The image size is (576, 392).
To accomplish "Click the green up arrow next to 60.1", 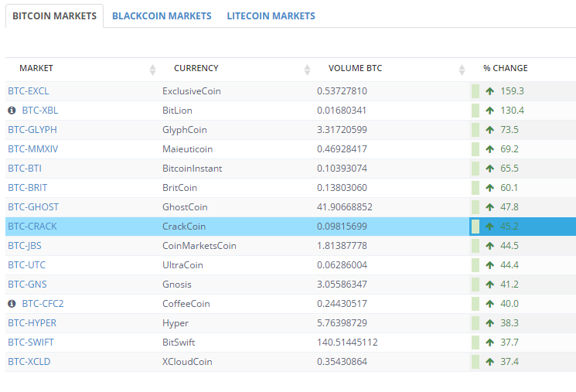I will pos(489,188).
